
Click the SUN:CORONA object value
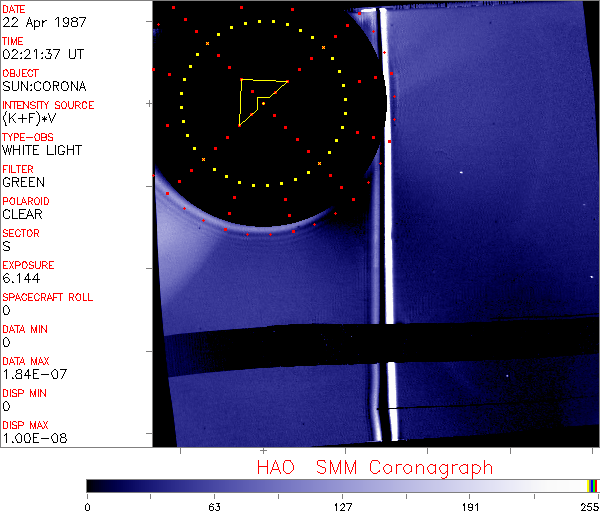coord(43,87)
